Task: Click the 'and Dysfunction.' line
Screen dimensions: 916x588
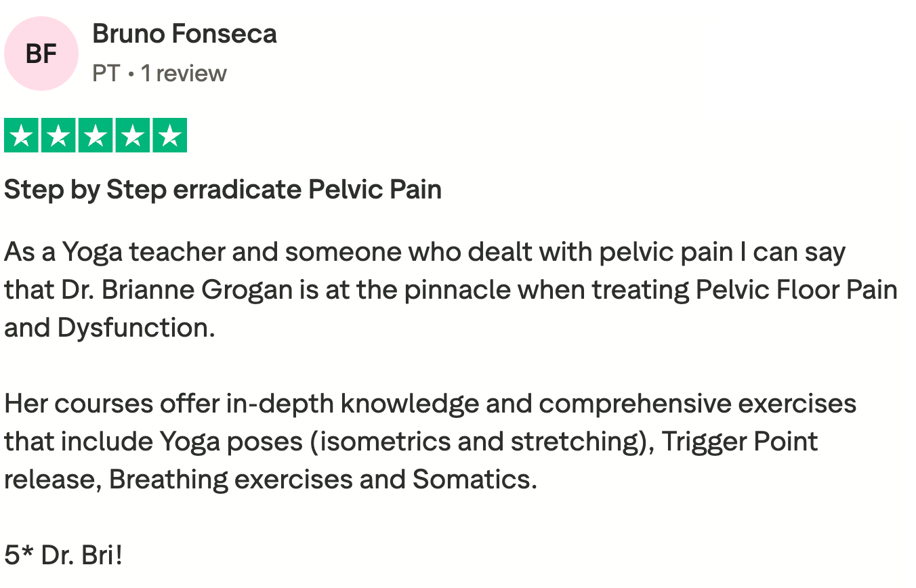Action: 109,328
